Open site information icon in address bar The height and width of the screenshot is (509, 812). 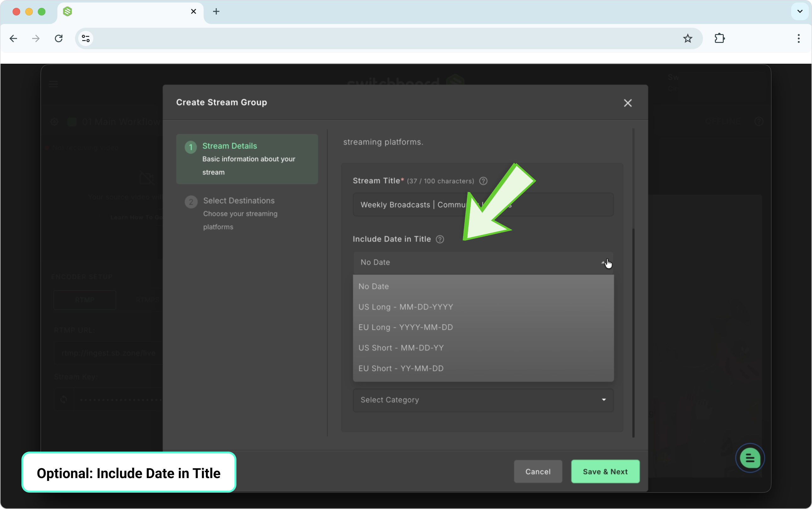click(86, 38)
